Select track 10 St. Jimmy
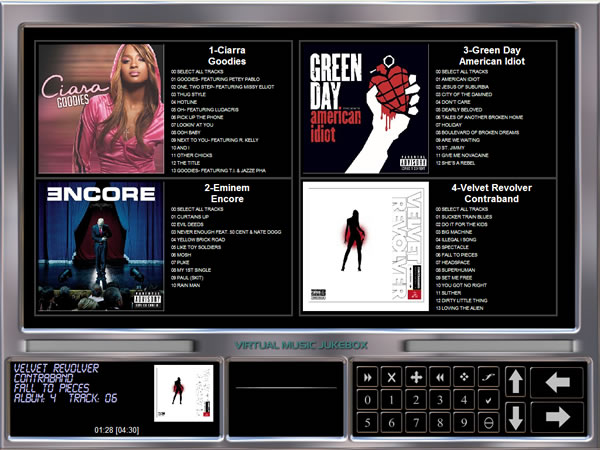This screenshot has height=450, width=600. (x=450, y=148)
